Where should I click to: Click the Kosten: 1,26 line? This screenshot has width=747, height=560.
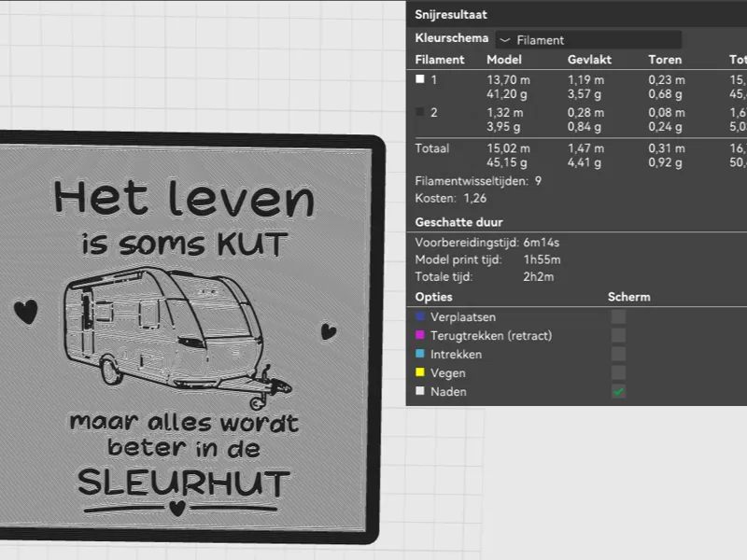click(451, 198)
